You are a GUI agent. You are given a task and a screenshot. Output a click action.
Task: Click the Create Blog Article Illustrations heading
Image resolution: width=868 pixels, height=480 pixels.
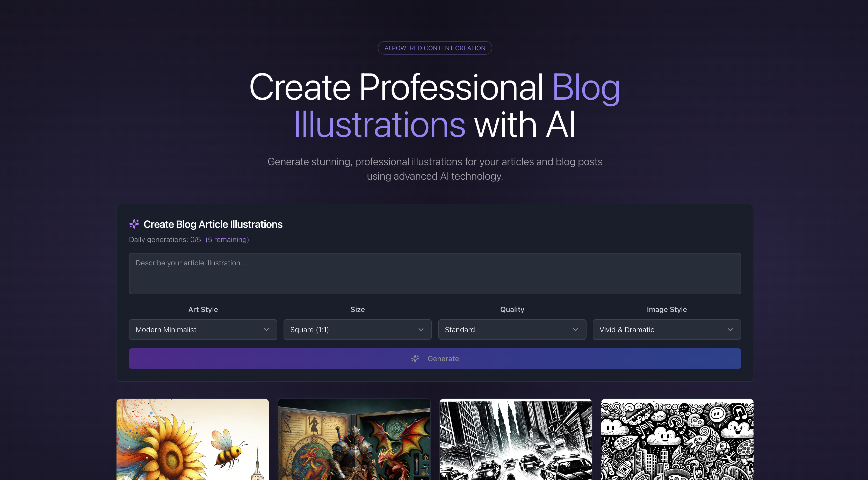(x=213, y=224)
